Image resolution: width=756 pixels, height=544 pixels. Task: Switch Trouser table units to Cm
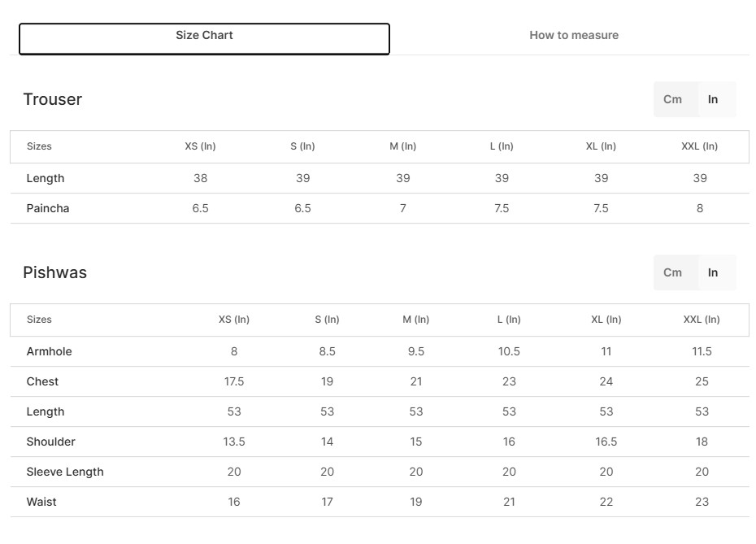click(672, 99)
